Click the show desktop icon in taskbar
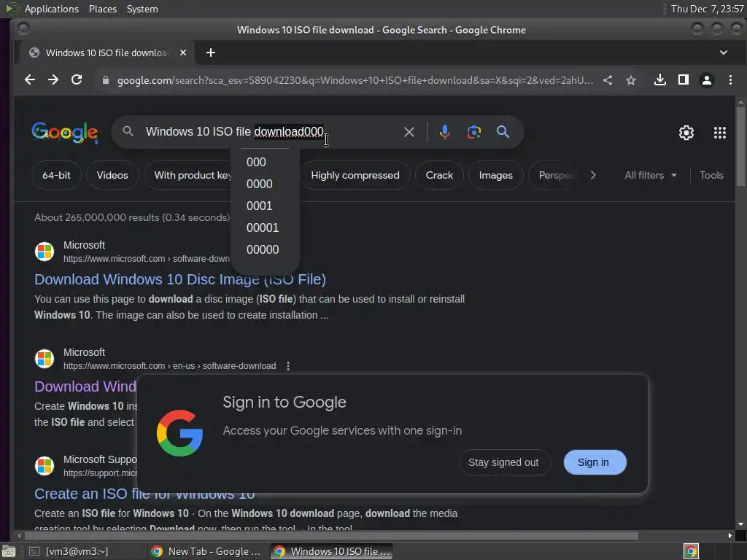 coord(8,551)
